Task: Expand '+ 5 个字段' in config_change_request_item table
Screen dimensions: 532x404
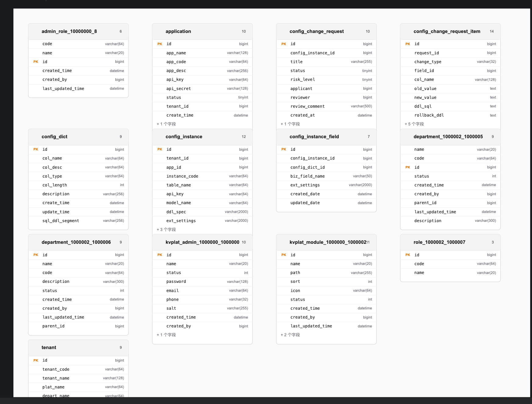Action: [414, 124]
